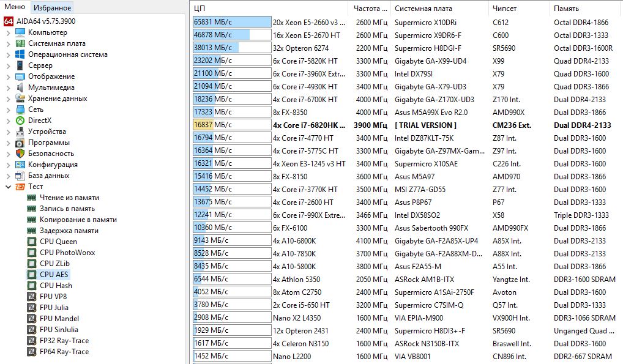Click the AIDA64 v5.75.3900 root icon
This screenshot has width=623, height=364.
[x=9, y=21]
